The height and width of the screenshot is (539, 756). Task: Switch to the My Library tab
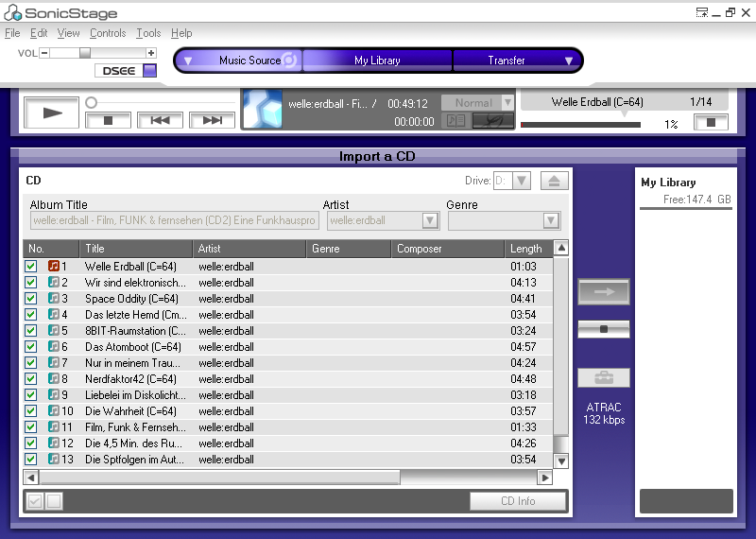coord(377,61)
